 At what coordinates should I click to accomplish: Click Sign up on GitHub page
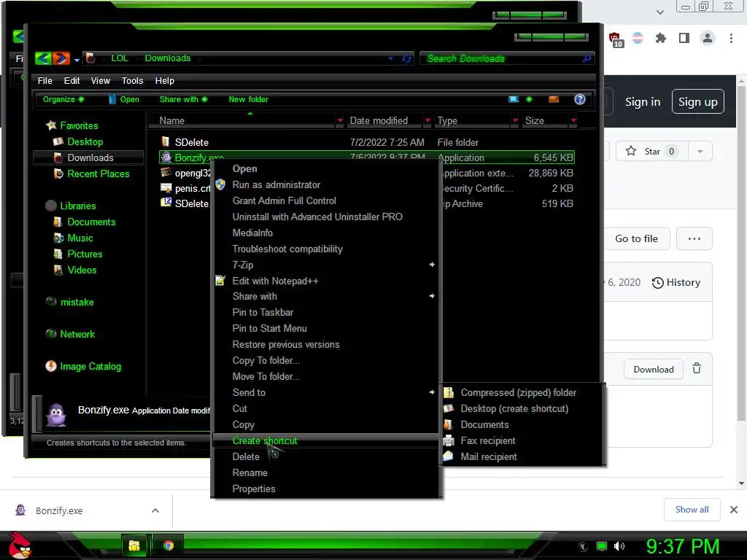click(698, 102)
